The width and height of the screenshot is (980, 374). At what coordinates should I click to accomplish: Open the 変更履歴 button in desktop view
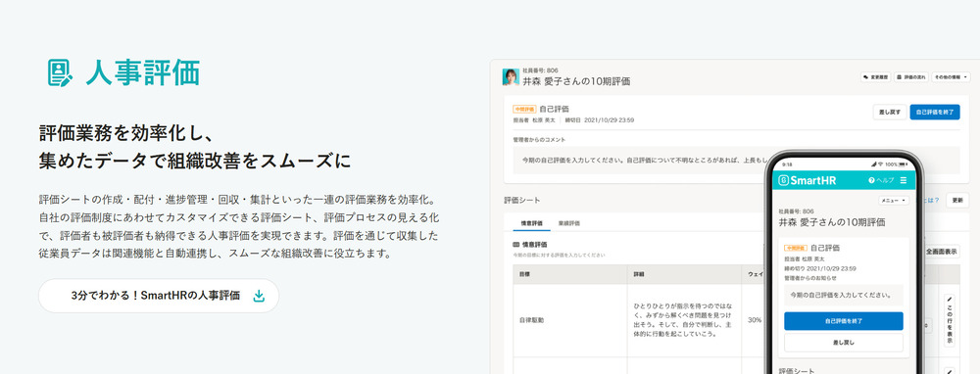pyautogui.click(x=875, y=77)
